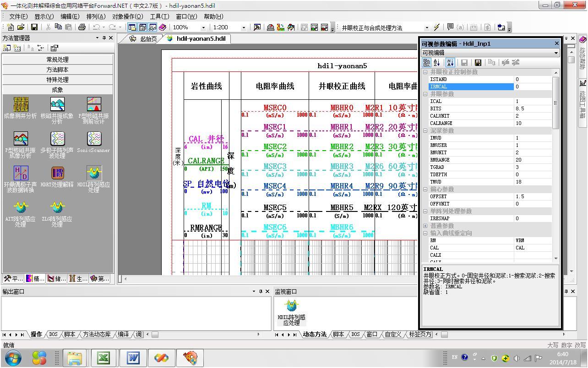Open 成像测井分析 imaging log analysis

tap(21, 108)
